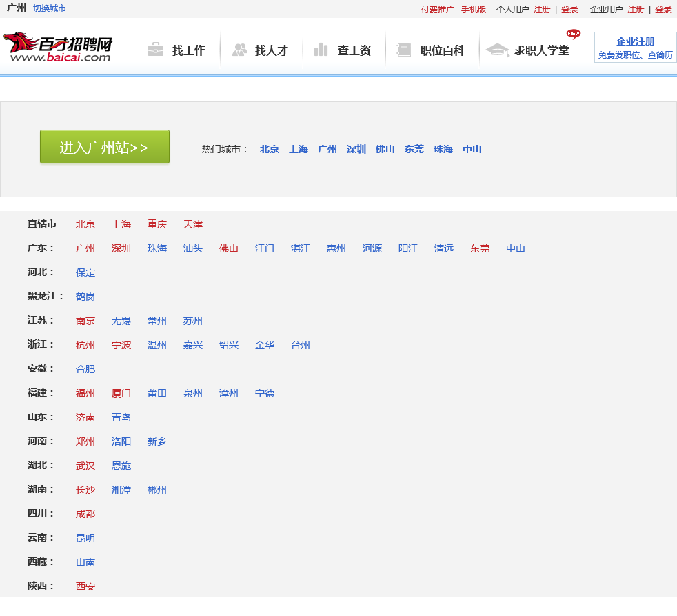The width and height of the screenshot is (677, 616).
Task: Choose 河源 in the 广东 row
Action: click(x=372, y=248)
